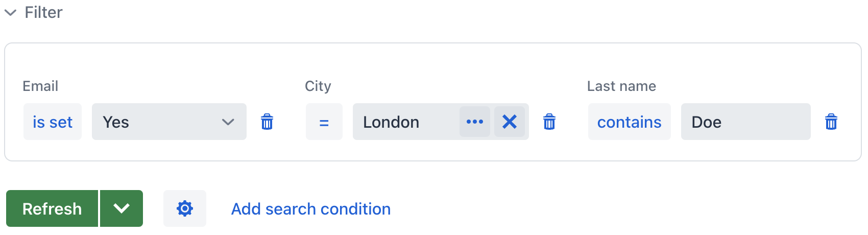Remove the City filter condition
Image resolution: width=868 pixels, height=235 pixels.
(x=549, y=122)
